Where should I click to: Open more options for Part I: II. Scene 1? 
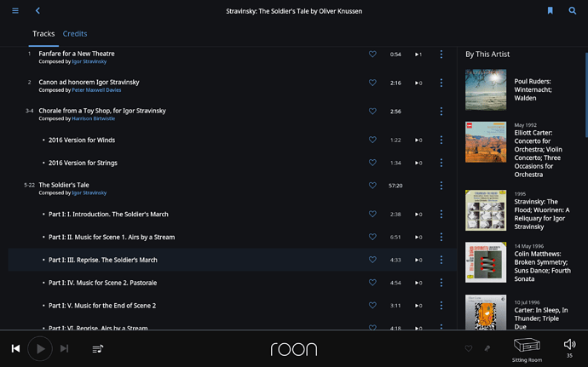coord(441,237)
